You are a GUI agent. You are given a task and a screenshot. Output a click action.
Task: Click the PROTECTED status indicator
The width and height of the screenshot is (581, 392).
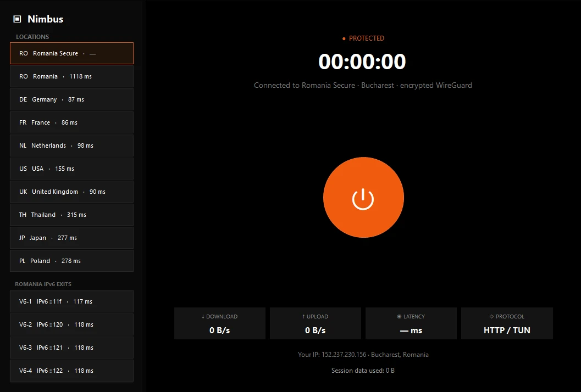(363, 38)
